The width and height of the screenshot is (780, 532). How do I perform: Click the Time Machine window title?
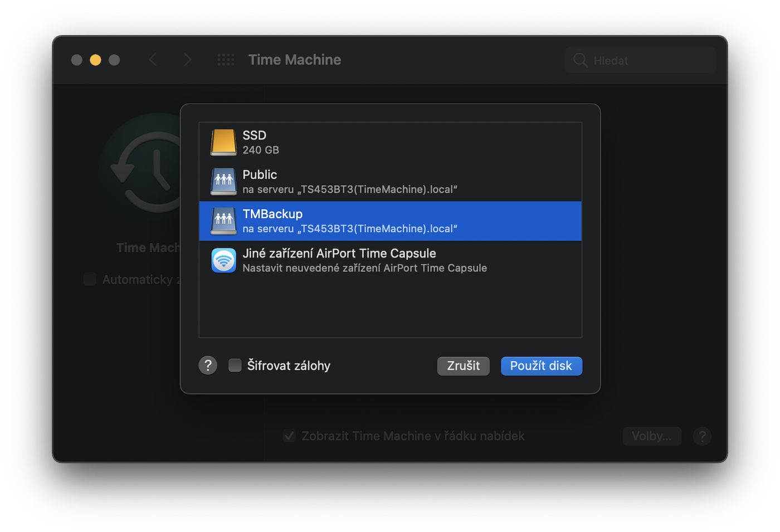[295, 60]
